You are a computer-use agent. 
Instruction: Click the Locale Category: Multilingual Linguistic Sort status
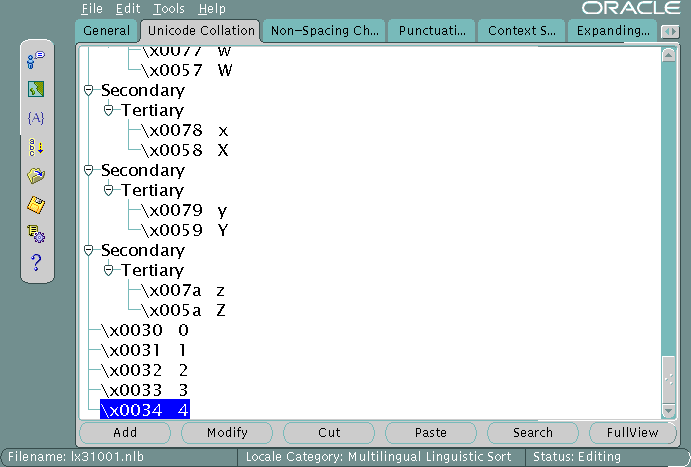378,457
